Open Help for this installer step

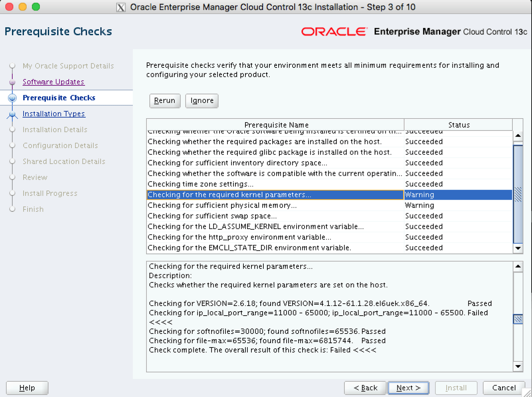pos(27,388)
